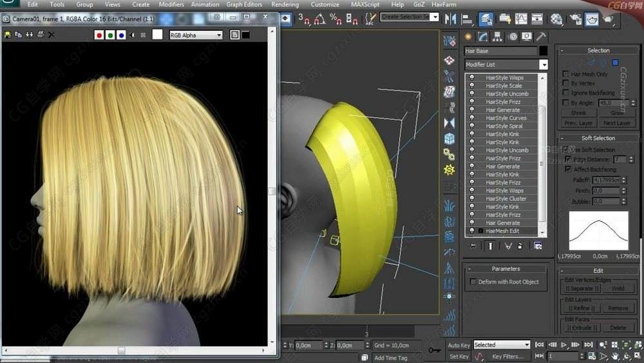644x363 pixels.
Task: Toggle Hair Mesh Only checkbox
Action: pyautogui.click(x=565, y=74)
